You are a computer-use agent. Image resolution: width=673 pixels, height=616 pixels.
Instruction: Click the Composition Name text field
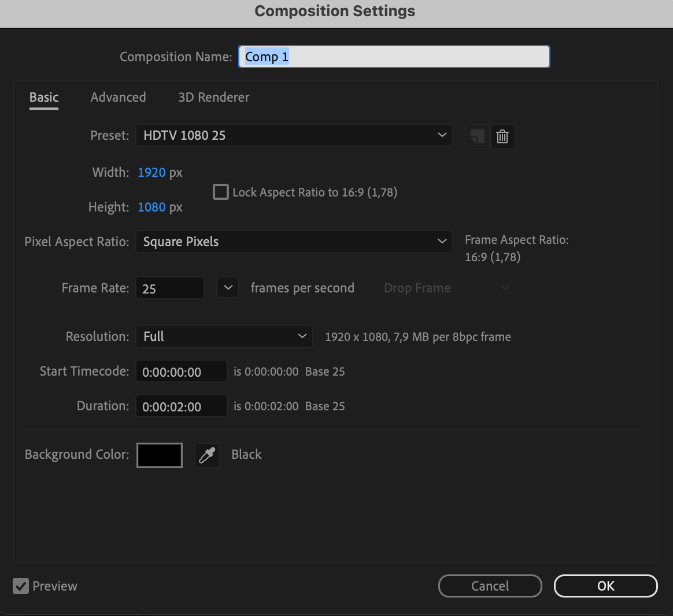(x=394, y=57)
